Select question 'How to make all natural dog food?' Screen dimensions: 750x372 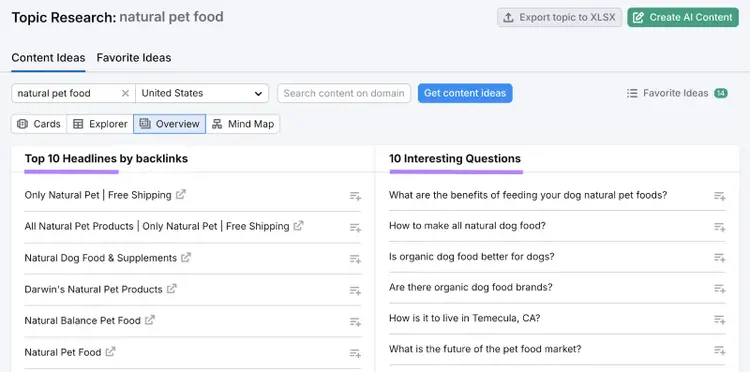pyautogui.click(x=467, y=226)
